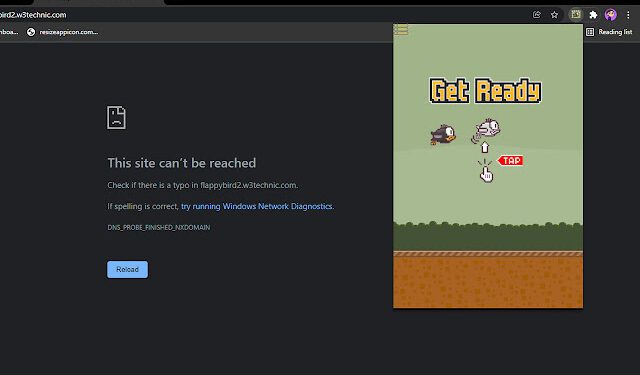Viewport: 640px width, 375px height.
Task: Open the Extensions puzzle icon
Action: tap(593, 15)
